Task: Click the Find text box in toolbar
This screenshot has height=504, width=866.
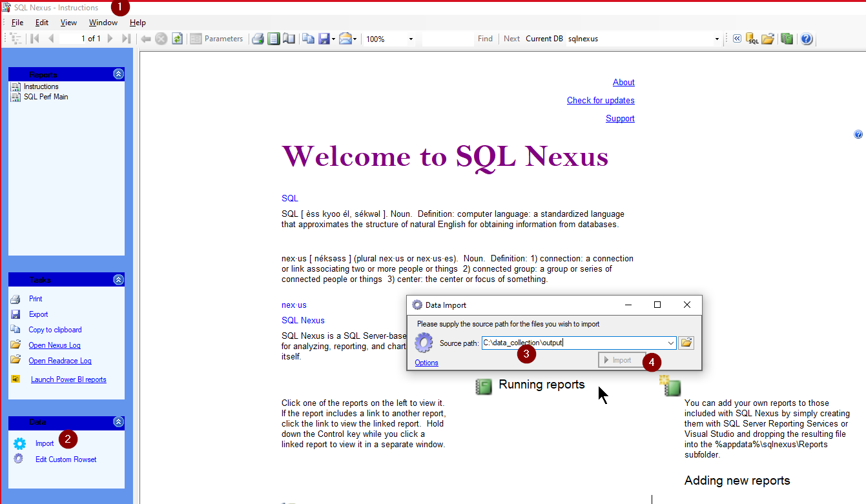Action: pos(448,39)
